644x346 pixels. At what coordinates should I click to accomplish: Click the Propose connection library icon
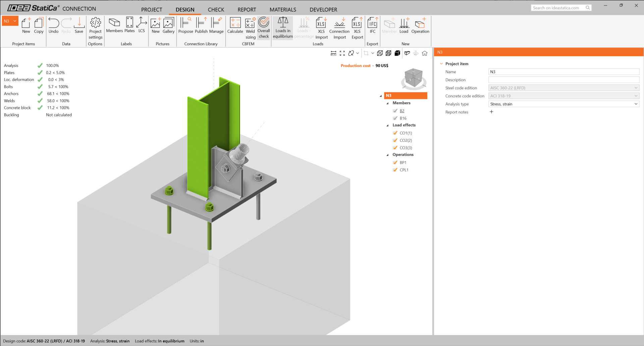[x=185, y=26]
